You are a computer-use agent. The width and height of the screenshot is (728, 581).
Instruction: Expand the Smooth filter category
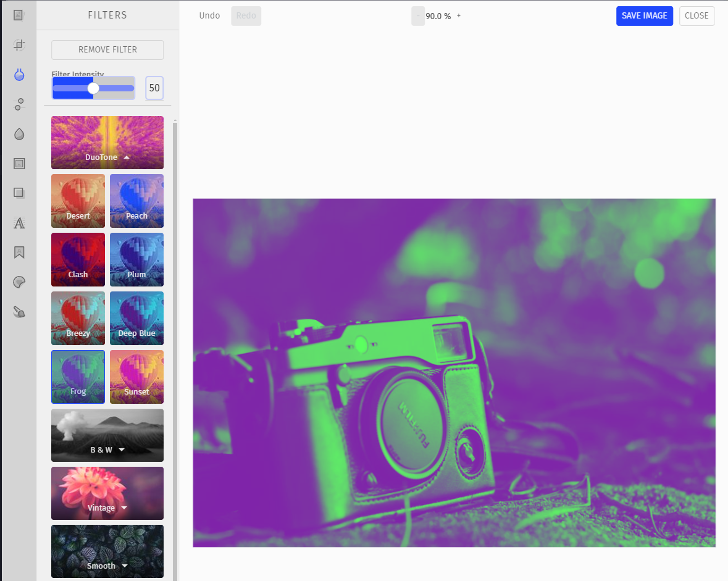(x=107, y=551)
